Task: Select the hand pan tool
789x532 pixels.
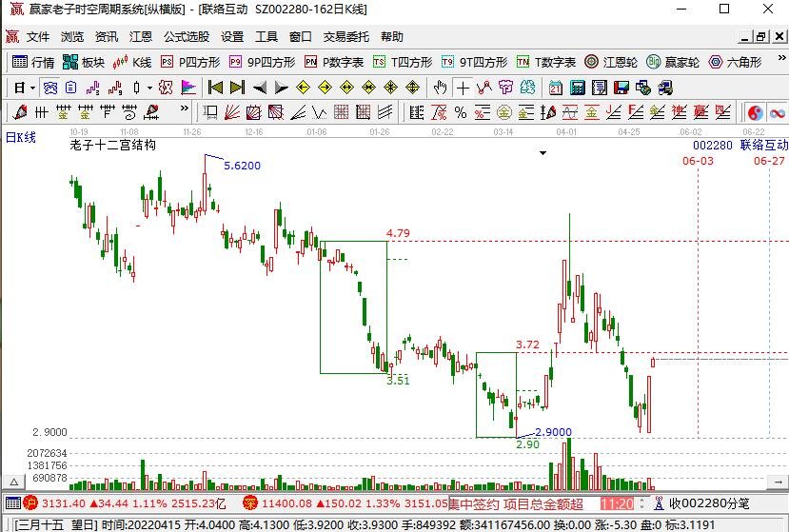Action: pyautogui.click(x=441, y=89)
